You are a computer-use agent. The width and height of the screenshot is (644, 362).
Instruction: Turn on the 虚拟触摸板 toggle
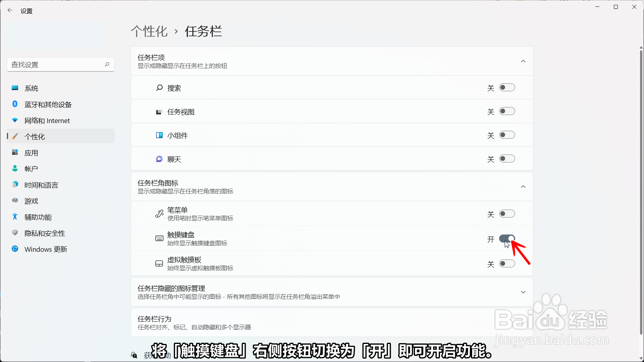point(507,263)
